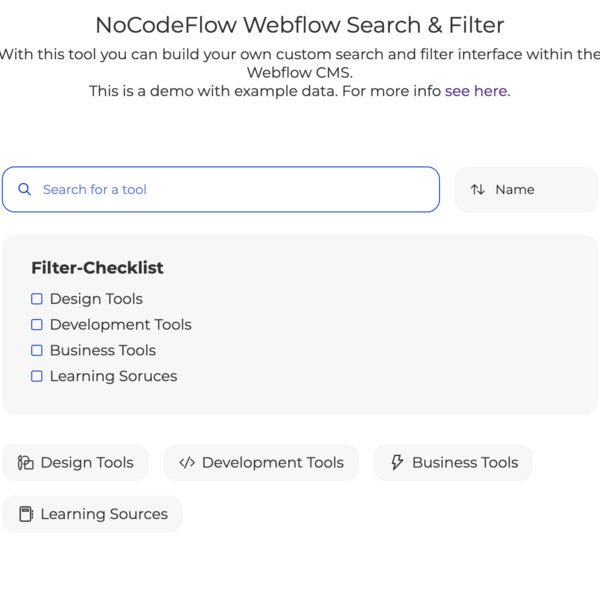Click the Business Tools lightning icon

(x=397, y=462)
